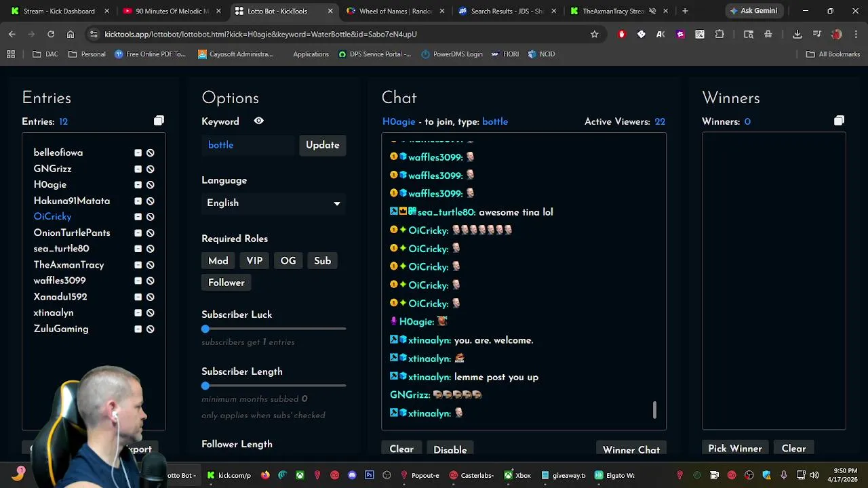Open the QR code extension icon
868x488 pixels.
(700, 34)
